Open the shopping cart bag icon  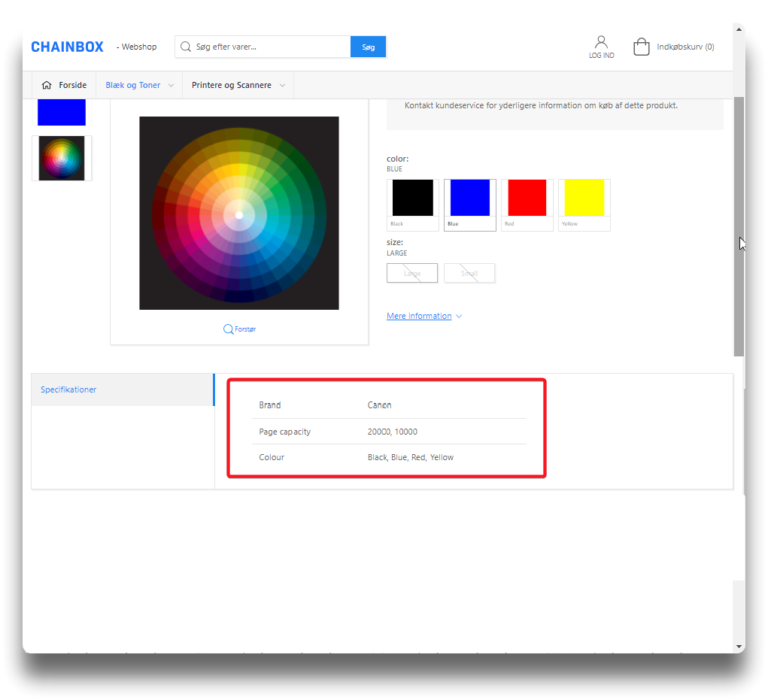coord(641,47)
